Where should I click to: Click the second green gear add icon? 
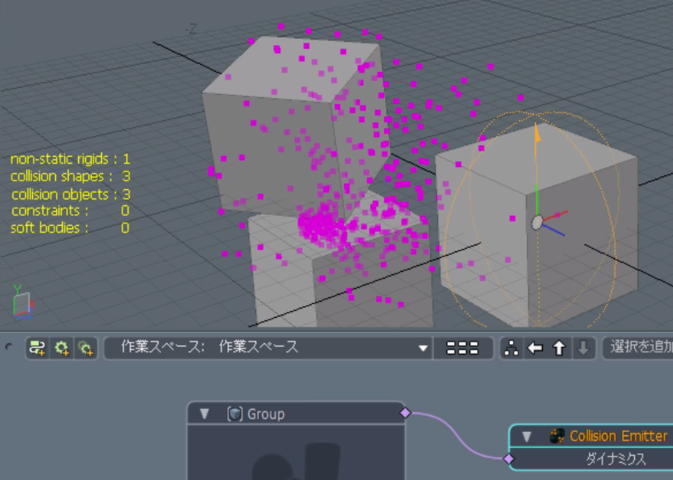(62, 348)
